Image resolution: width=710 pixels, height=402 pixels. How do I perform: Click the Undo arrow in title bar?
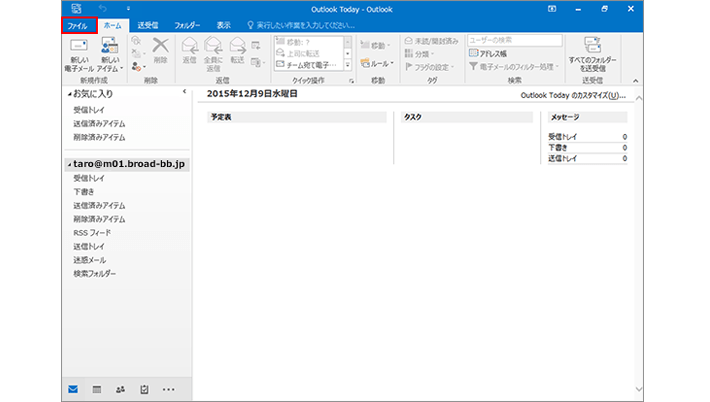[102, 8]
